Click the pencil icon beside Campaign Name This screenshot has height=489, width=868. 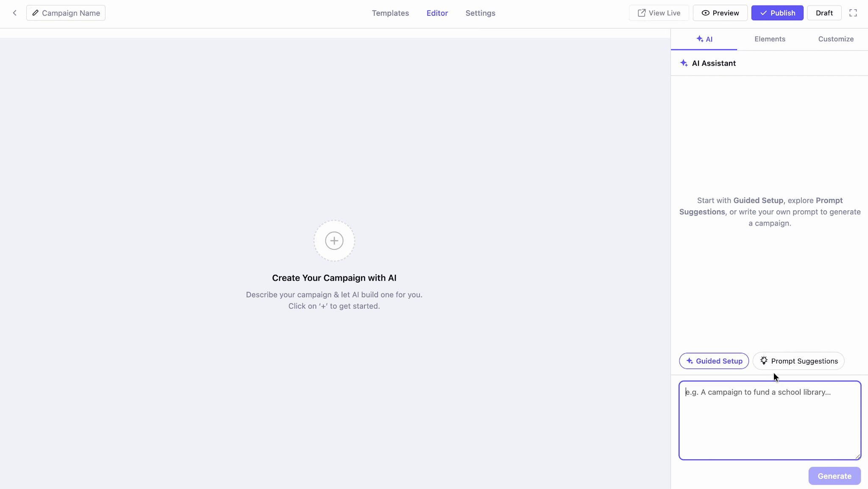tap(36, 13)
